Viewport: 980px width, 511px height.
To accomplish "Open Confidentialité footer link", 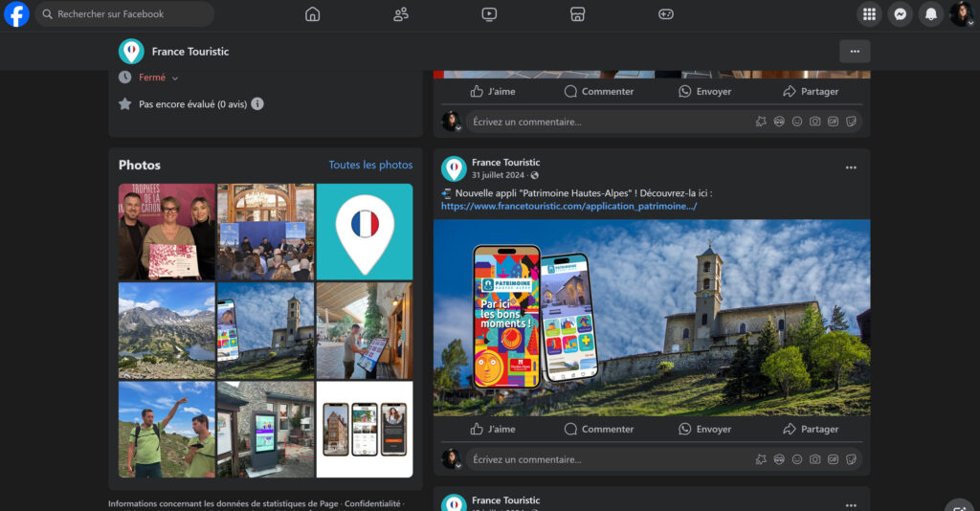I will coord(372,503).
